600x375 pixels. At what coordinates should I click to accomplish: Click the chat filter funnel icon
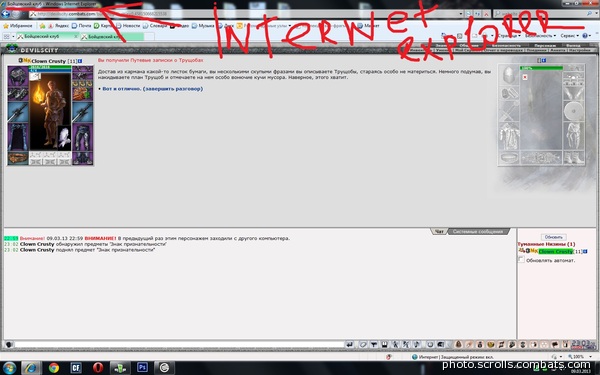(x=373, y=345)
